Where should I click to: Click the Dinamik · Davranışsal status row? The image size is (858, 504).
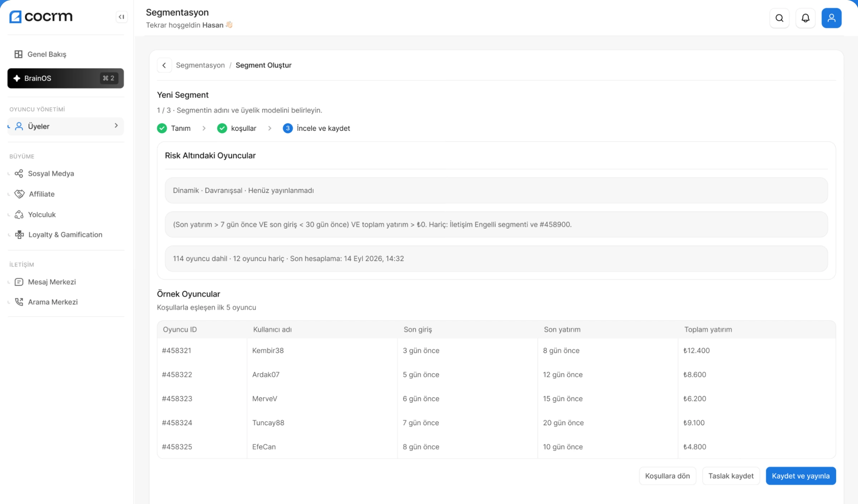pyautogui.click(x=496, y=191)
